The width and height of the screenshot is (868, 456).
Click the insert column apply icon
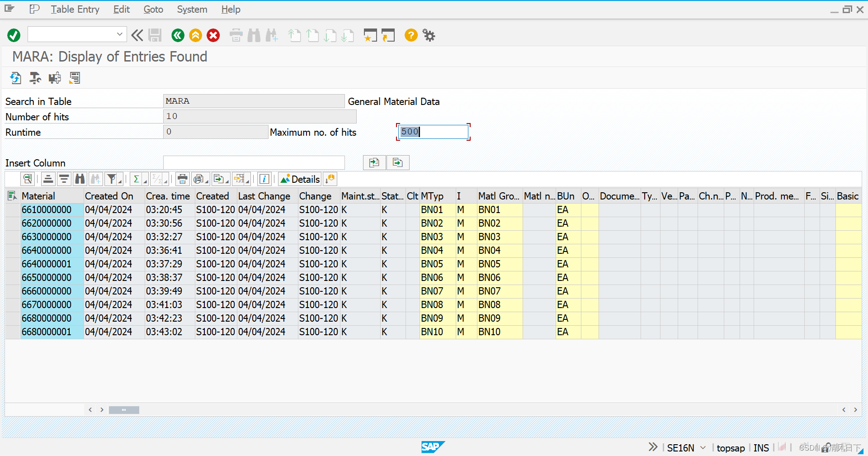(x=374, y=162)
